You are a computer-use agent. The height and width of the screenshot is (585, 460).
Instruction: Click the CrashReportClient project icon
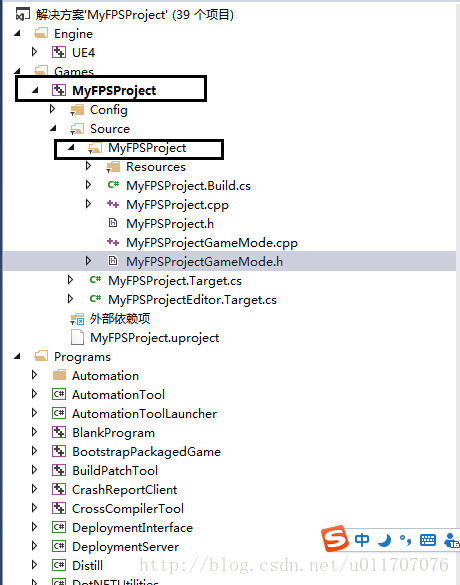coord(59,489)
